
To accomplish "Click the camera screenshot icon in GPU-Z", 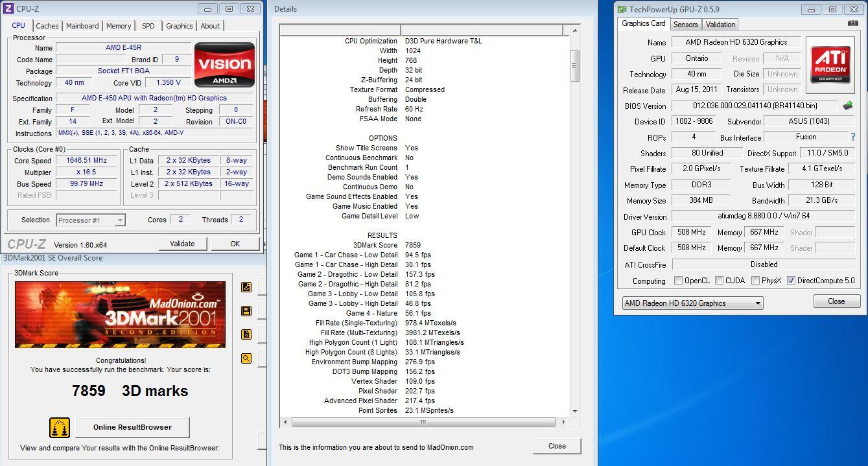I will tap(853, 23).
